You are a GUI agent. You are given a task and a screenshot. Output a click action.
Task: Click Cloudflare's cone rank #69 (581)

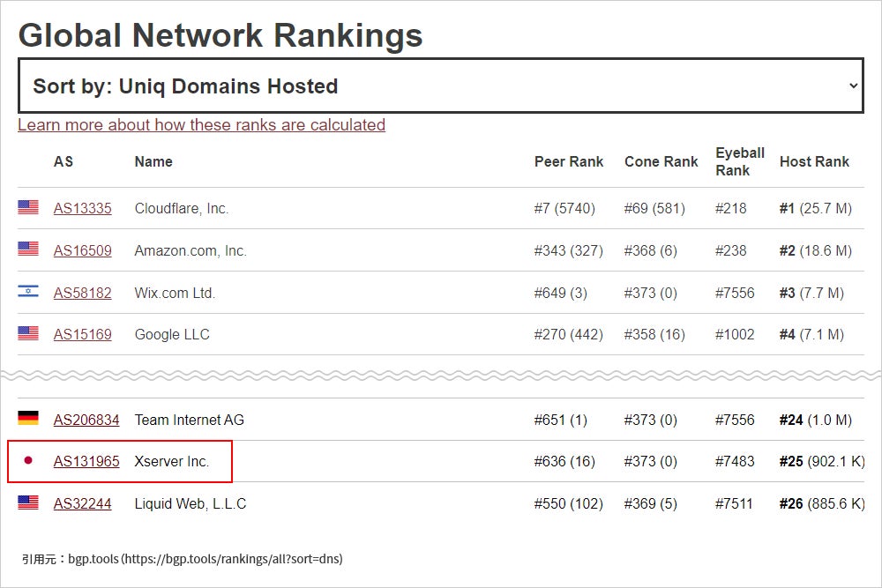point(654,209)
